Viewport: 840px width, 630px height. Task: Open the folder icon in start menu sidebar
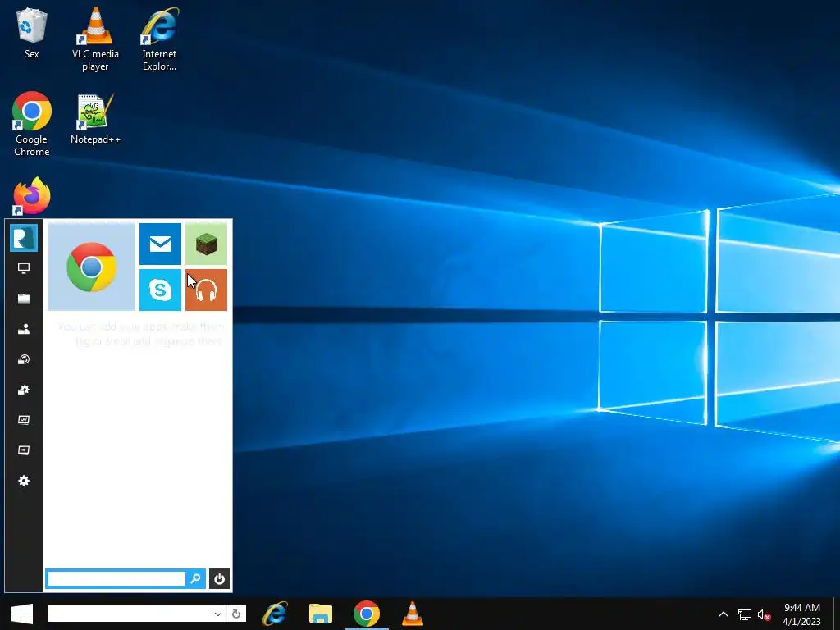point(24,299)
